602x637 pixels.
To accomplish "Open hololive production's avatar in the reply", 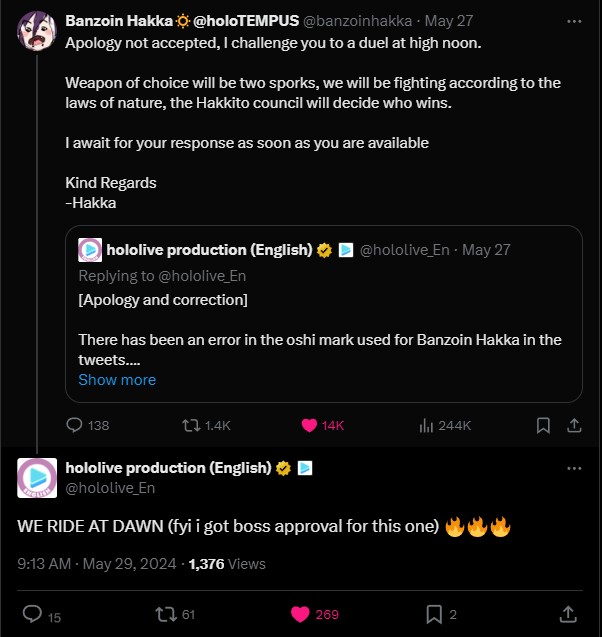I will 37,477.
